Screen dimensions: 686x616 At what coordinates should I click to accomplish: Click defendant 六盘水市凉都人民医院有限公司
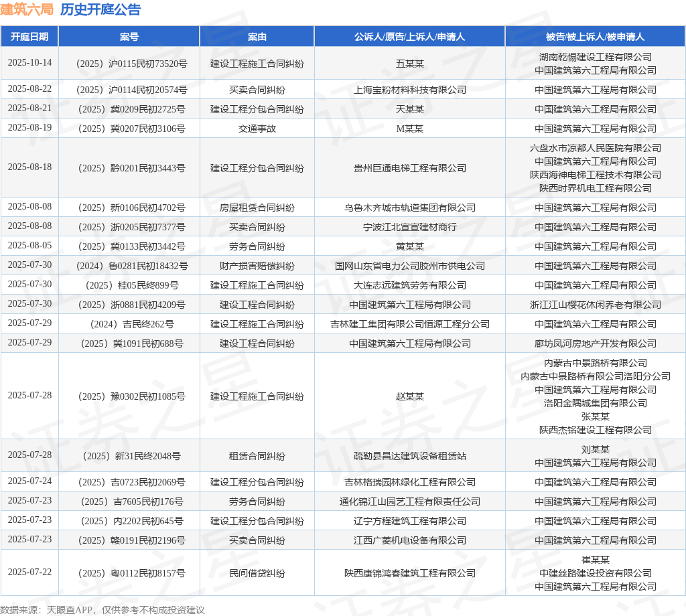pyautogui.click(x=596, y=148)
